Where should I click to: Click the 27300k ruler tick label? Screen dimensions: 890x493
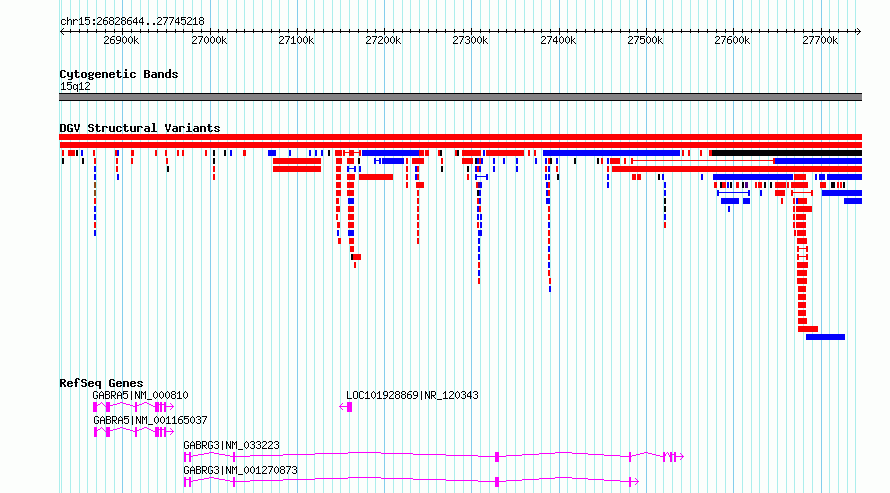point(470,40)
